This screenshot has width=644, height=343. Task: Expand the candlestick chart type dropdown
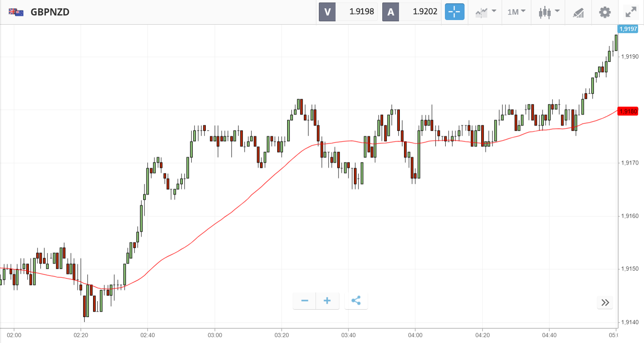pos(548,12)
